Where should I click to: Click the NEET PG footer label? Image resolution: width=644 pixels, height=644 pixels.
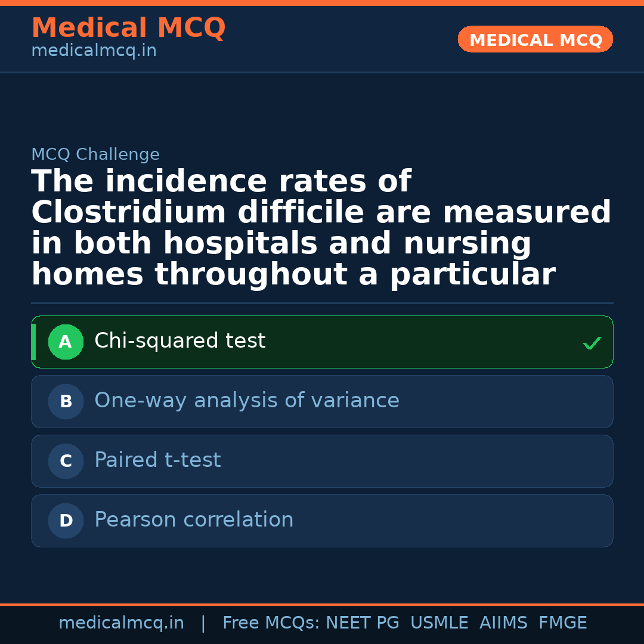pos(363,623)
